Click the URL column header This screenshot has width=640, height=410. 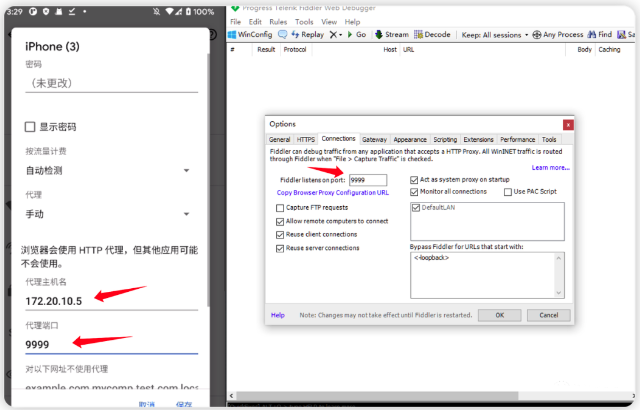click(x=409, y=49)
